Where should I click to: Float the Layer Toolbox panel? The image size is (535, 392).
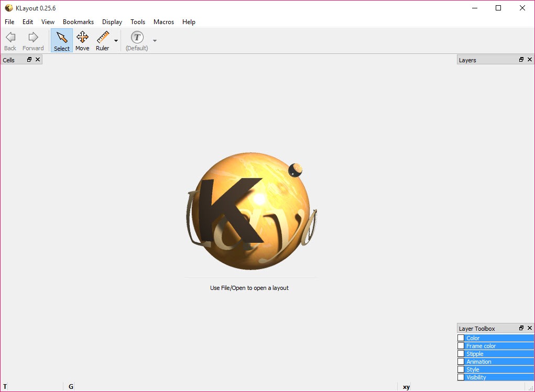521,328
